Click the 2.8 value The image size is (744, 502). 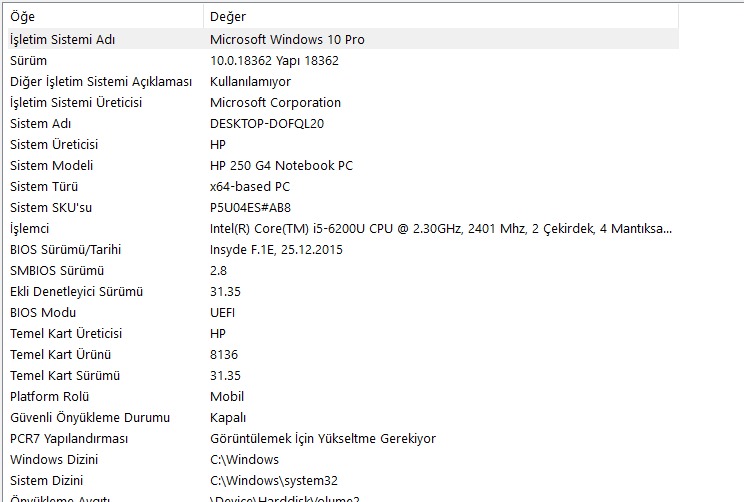[218, 270]
